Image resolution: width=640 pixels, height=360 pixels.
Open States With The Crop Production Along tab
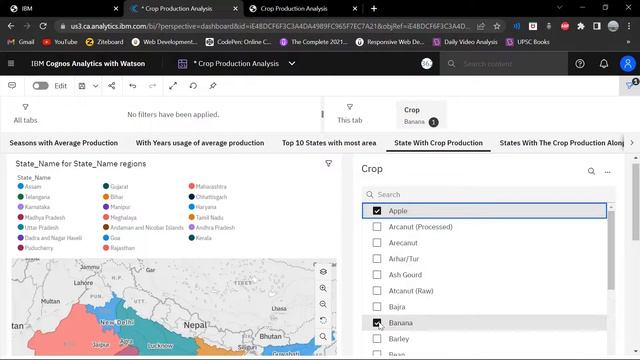(x=562, y=143)
